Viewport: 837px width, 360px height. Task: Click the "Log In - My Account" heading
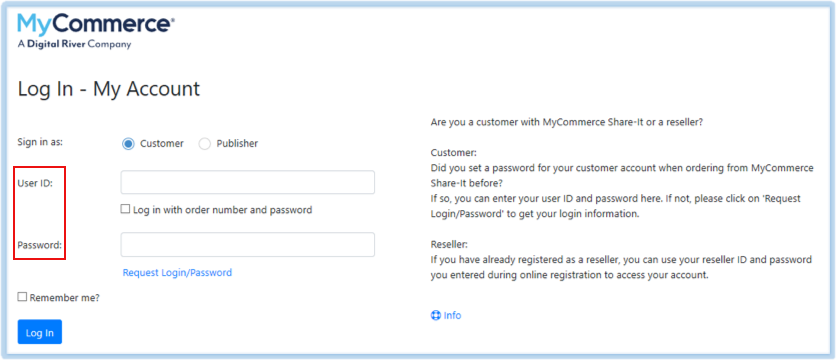[109, 89]
